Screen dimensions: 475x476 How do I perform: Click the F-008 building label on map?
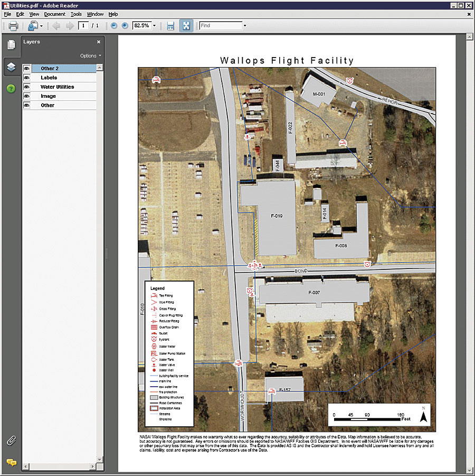pyautogui.click(x=341, y=246)
